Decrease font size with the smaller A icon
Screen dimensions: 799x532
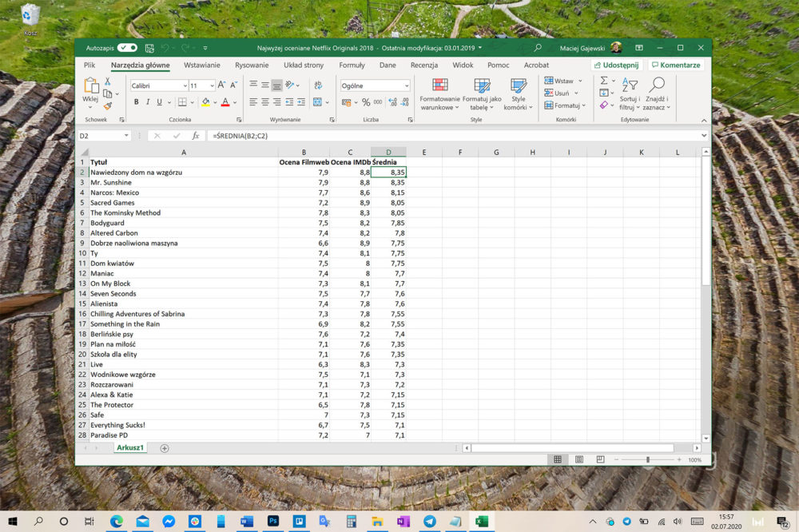(x=233, y=85)
